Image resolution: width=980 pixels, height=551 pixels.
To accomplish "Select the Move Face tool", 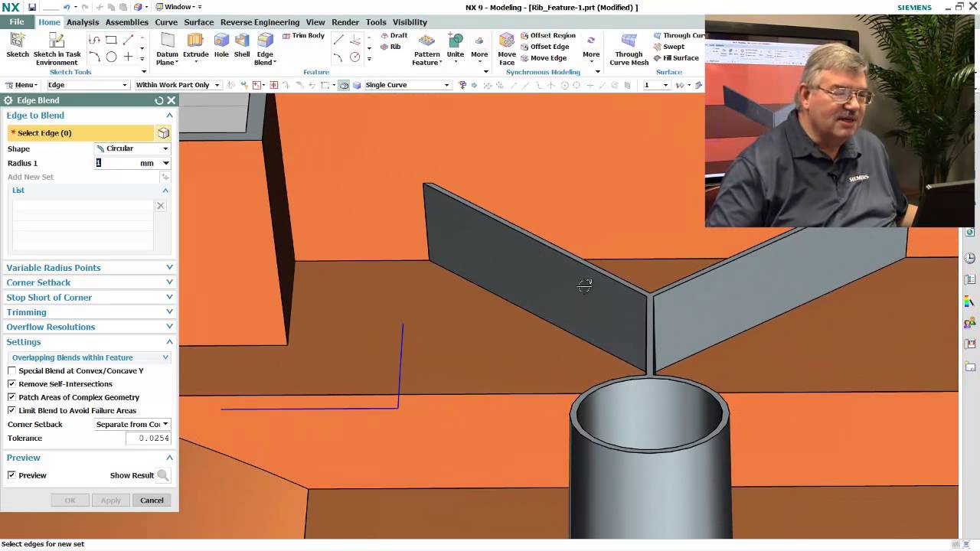I will coord(507,48).
